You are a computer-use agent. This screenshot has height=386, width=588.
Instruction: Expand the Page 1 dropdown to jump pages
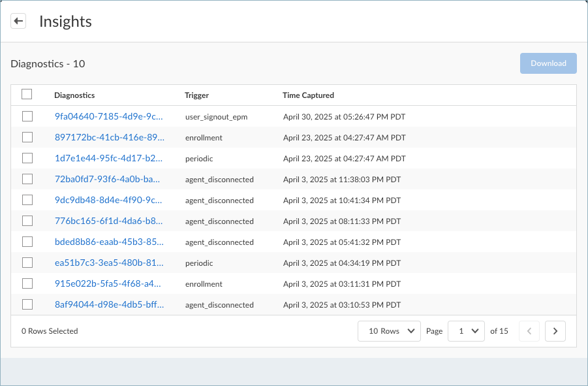466,331
